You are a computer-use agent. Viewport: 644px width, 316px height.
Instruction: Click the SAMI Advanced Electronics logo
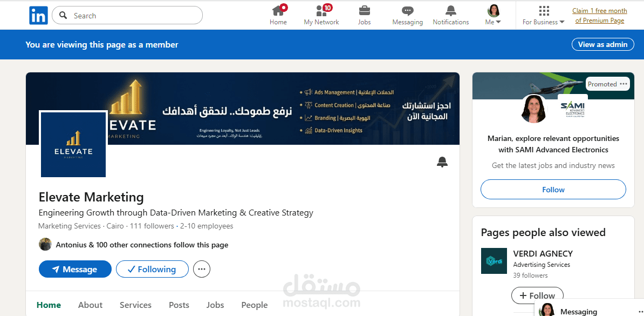573,109
